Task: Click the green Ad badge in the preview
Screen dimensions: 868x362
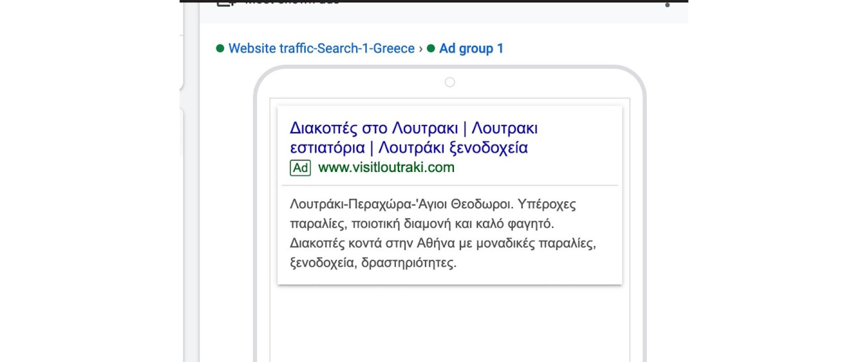Action: [x=300, y=168]
